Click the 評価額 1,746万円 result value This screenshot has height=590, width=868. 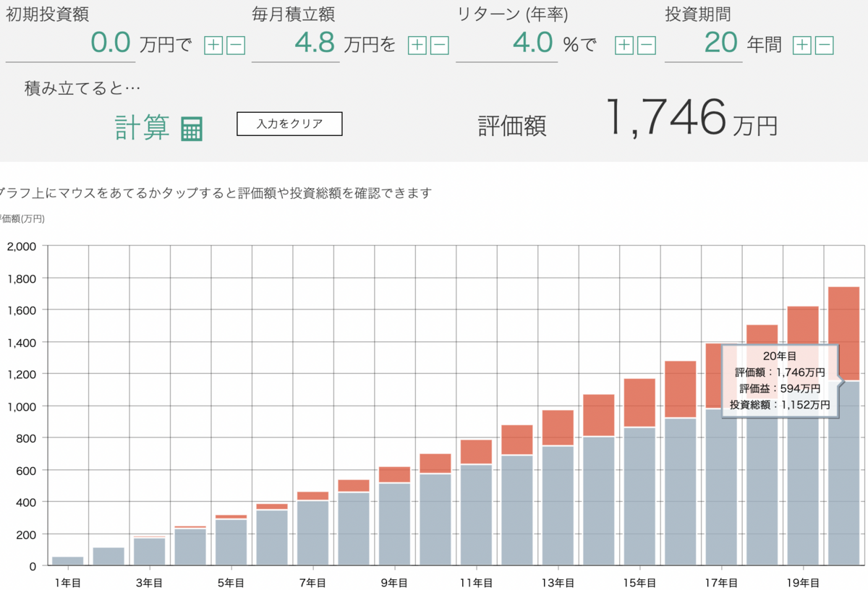[x=691, y=118]
